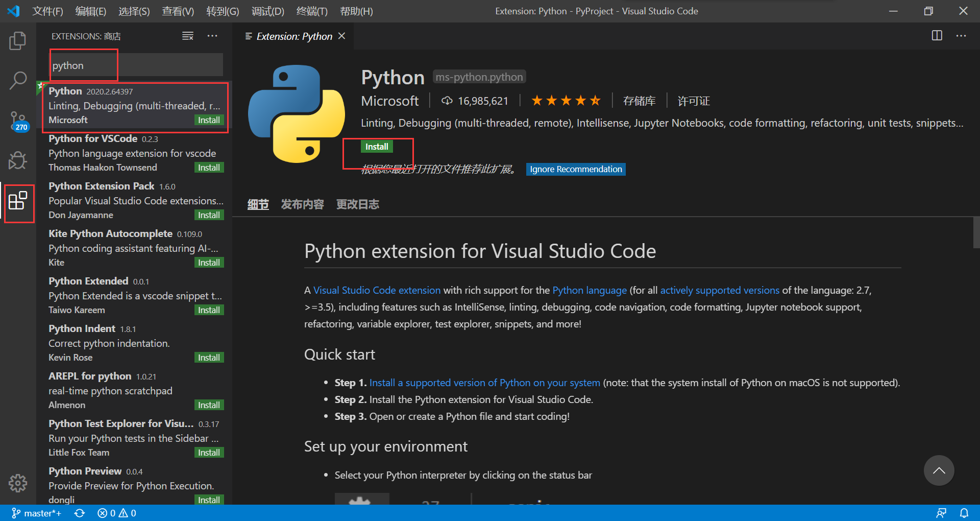Viewport: 980px width, 521px height.
Task: Open editor more actions ellipsis
Action: coord(961,36)
